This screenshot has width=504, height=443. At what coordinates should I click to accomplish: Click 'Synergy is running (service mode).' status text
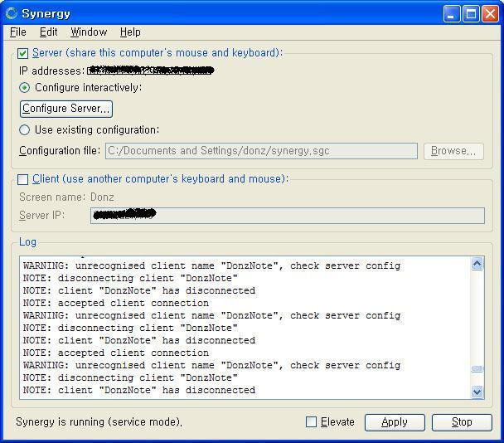pyautogui.click(x=99, y=421)
